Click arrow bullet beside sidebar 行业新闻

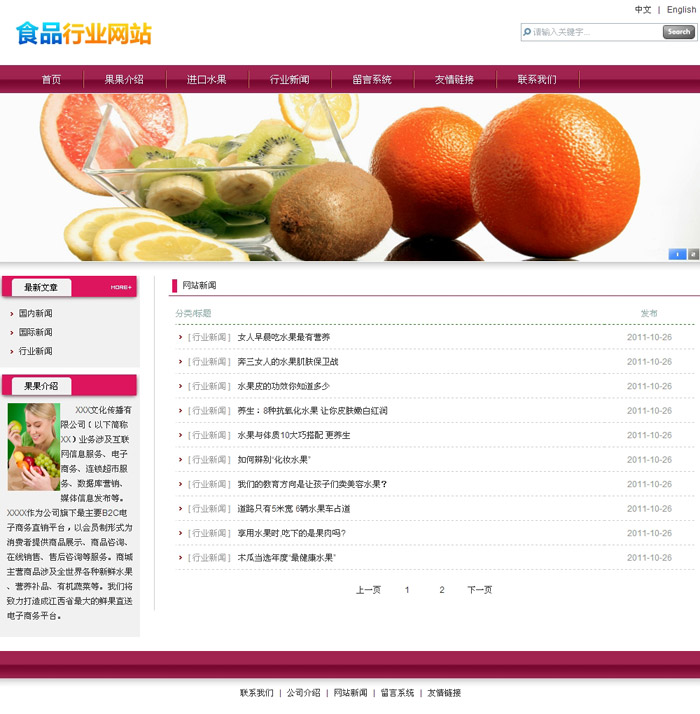11,352
